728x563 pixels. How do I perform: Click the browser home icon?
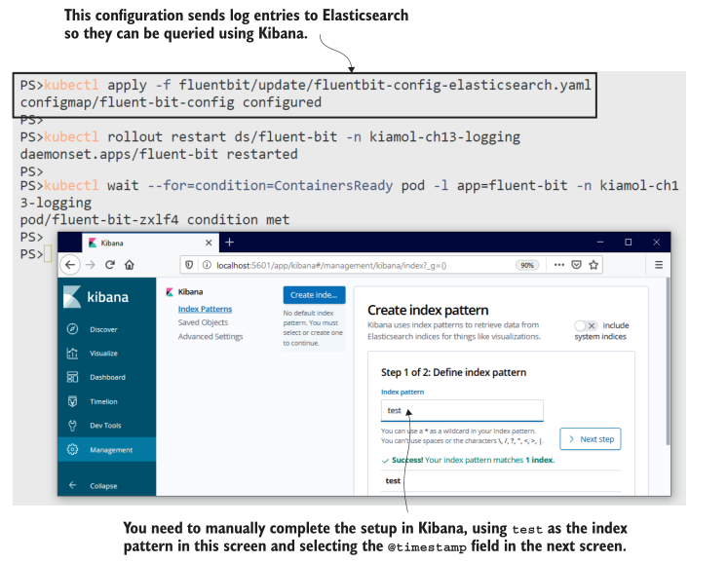[130, 264]
